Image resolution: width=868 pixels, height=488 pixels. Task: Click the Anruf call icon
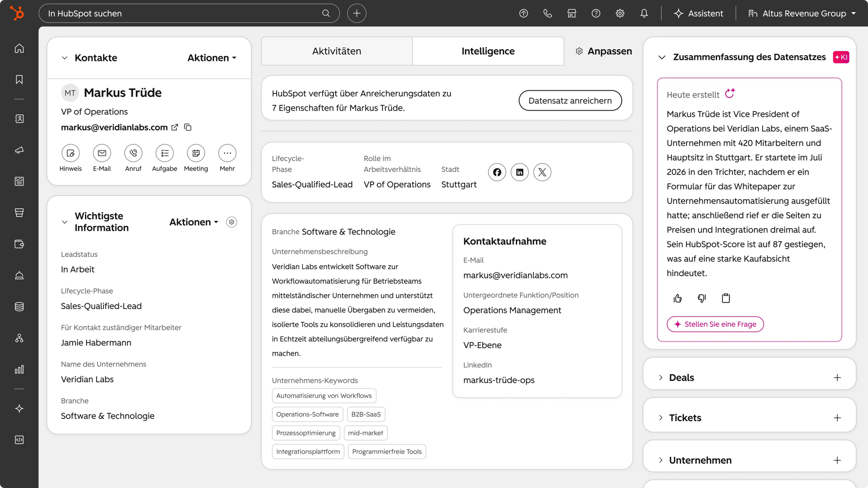(x=133, y=153)
